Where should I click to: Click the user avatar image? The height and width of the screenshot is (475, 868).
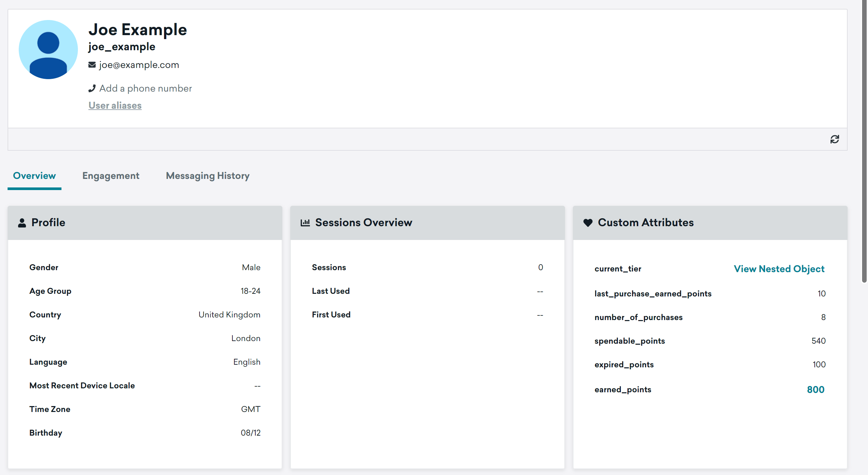coord(48,50)
